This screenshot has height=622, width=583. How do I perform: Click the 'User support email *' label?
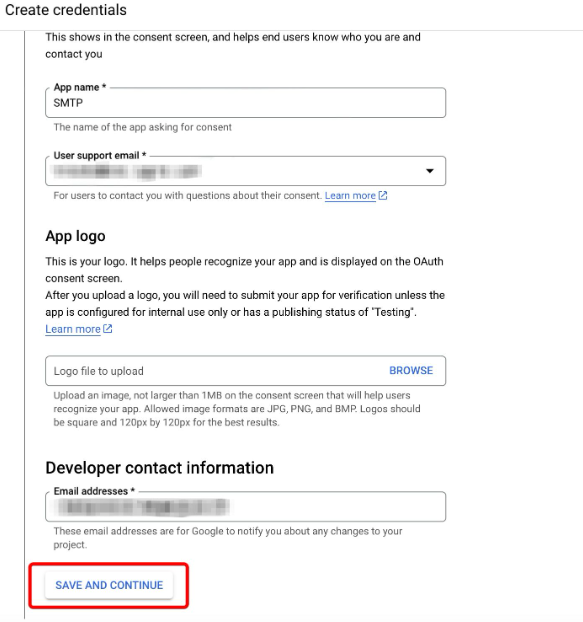(x=100, y=156)
